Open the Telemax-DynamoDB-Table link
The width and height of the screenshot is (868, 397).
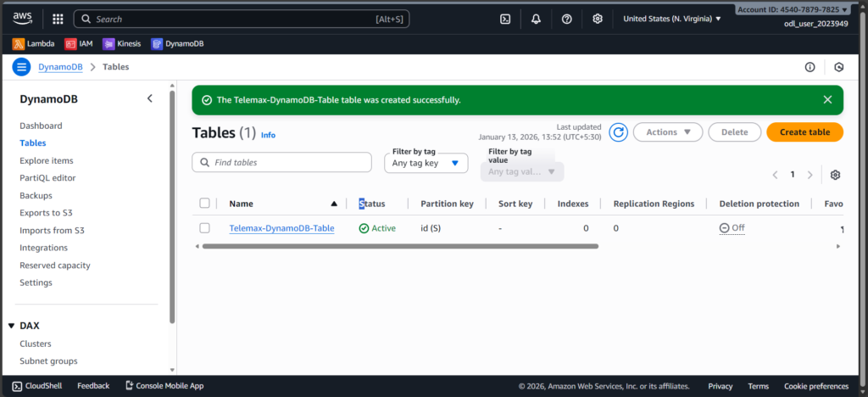pos(281,228)
